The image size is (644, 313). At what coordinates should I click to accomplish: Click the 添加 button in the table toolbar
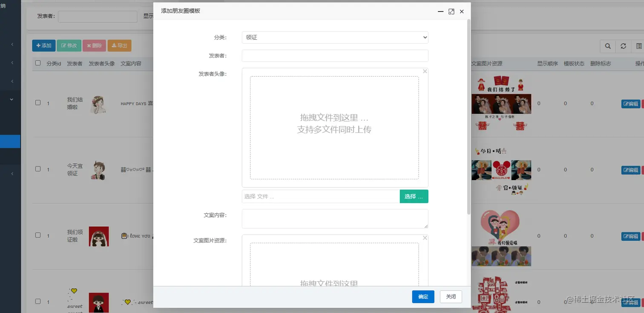[x=44, y=46]
